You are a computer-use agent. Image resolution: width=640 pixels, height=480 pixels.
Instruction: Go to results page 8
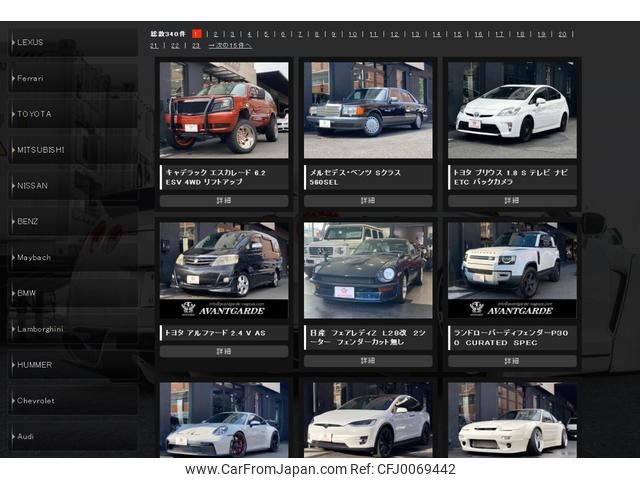coord(317,34)
